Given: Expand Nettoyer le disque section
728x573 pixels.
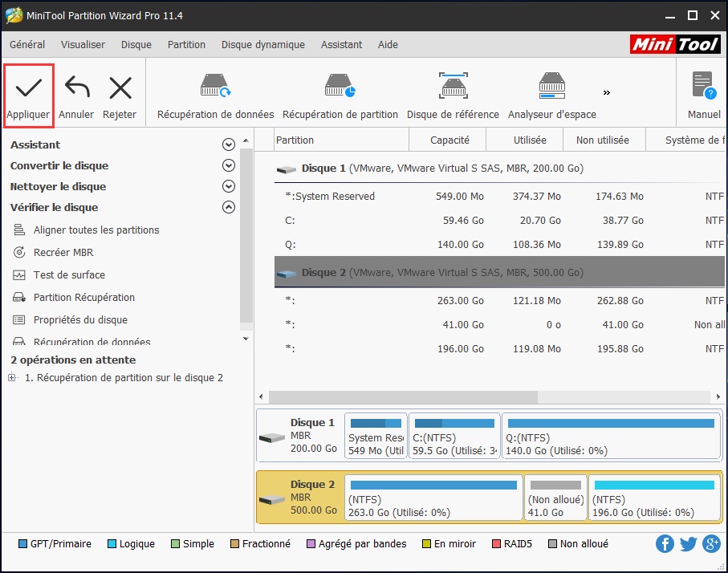Looking at the screenshot, I should point(229,187).
